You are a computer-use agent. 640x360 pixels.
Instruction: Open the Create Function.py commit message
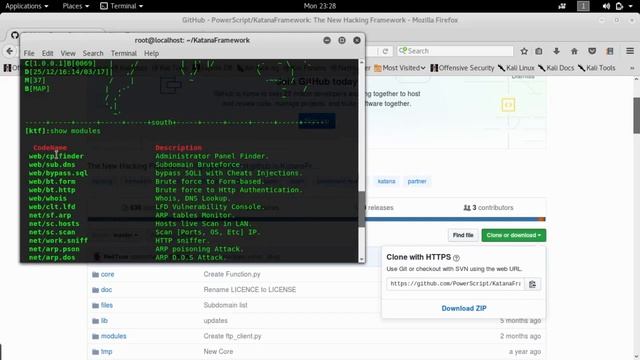(232, 274)
